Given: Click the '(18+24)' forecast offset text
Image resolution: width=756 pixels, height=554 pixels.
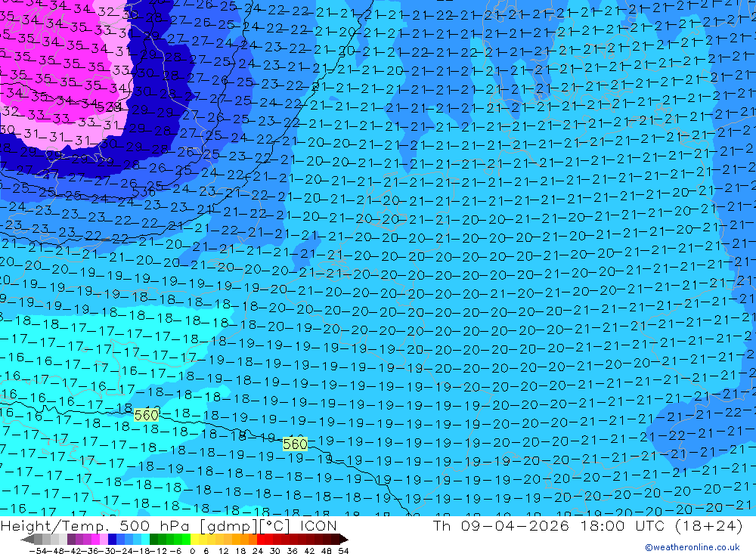Looking at the screenshot, I should tap(709, 525).
